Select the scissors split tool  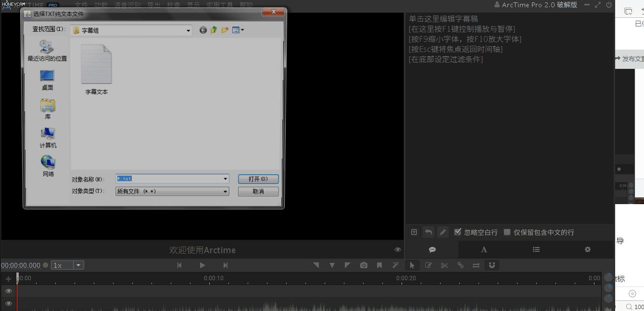(444, 265)
